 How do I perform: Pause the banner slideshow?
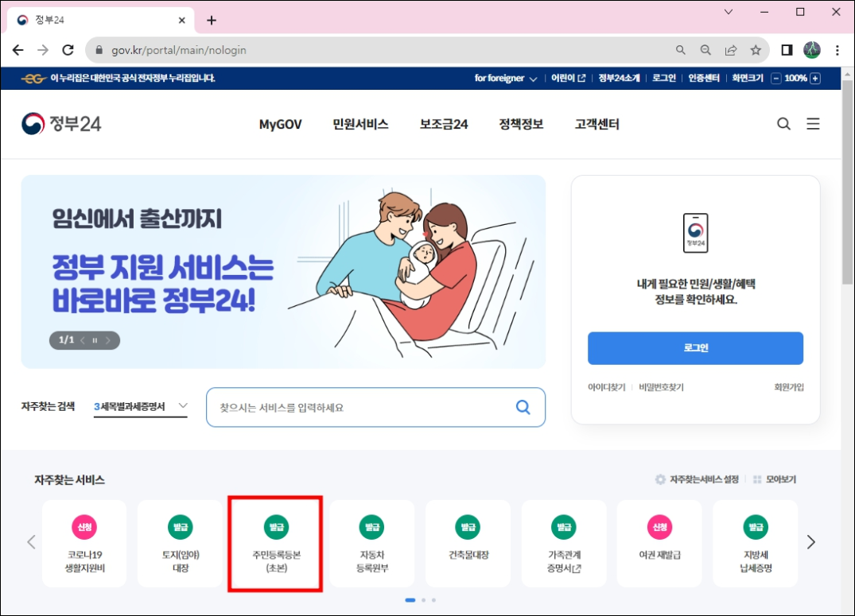(95, 340)
